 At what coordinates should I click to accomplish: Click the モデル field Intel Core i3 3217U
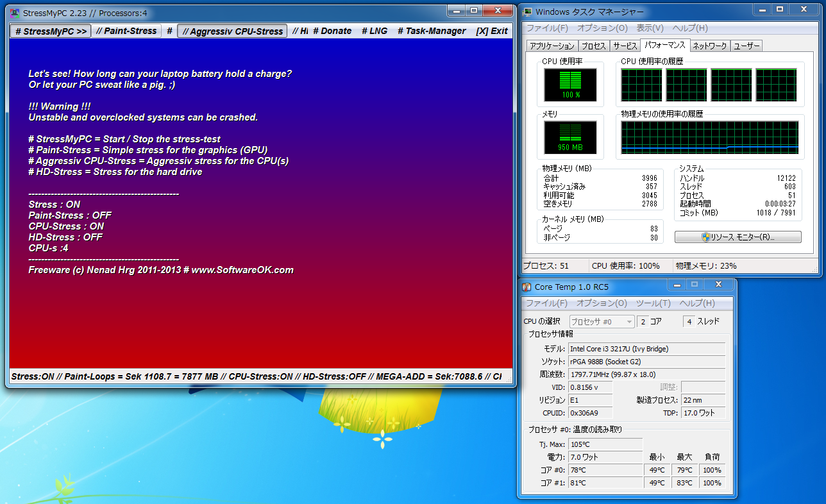click(646, 349)
